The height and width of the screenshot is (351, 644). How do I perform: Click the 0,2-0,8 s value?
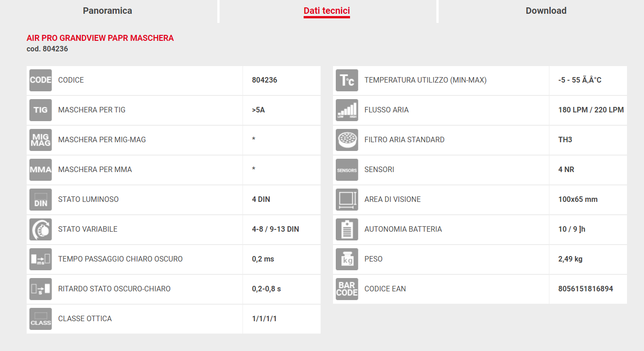[266, 289]
